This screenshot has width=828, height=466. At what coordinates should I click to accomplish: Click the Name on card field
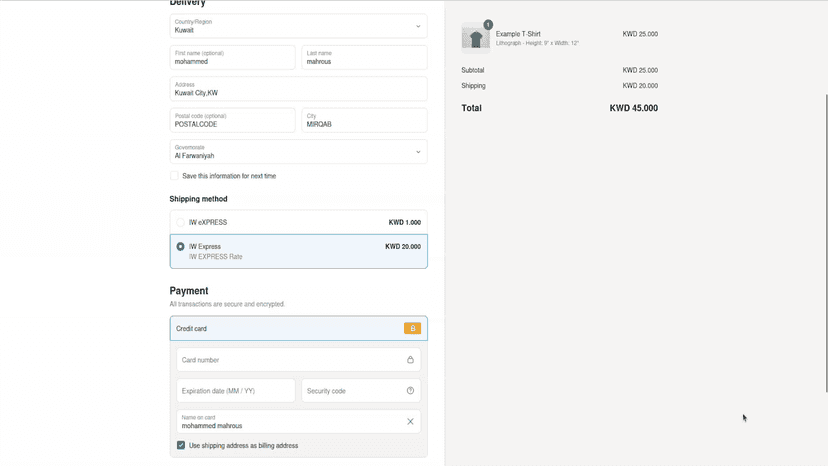[x=298, y=422]
